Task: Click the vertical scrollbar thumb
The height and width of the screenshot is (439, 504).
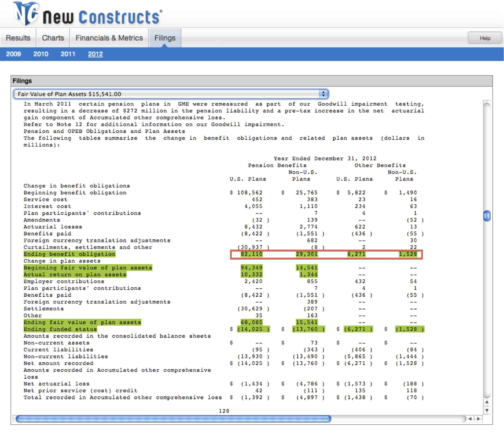Action: point(487,216)
